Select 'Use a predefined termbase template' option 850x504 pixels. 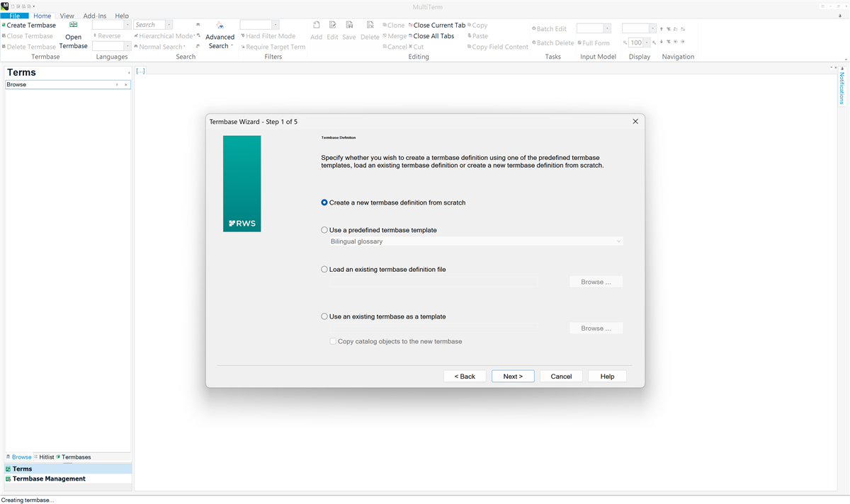(x=379, y=230)
